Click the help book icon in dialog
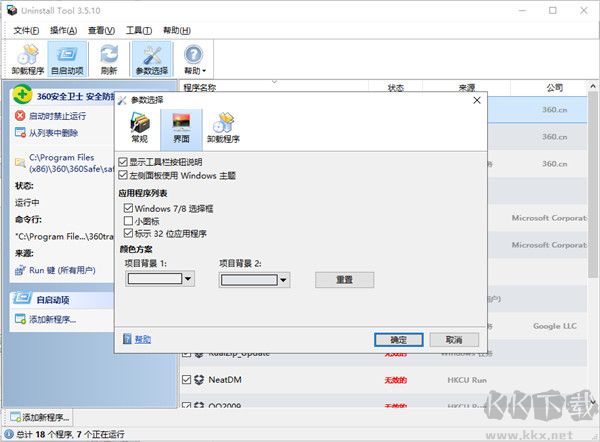The height and width of the screenshot is (442, 600). pos(127,339)
